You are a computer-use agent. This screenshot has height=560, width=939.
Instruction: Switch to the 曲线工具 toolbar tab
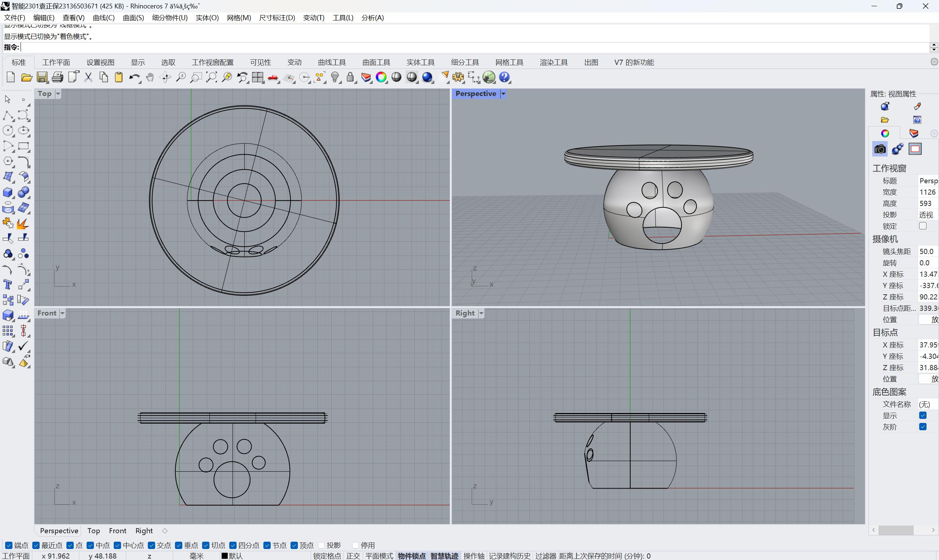pos(332,62)
